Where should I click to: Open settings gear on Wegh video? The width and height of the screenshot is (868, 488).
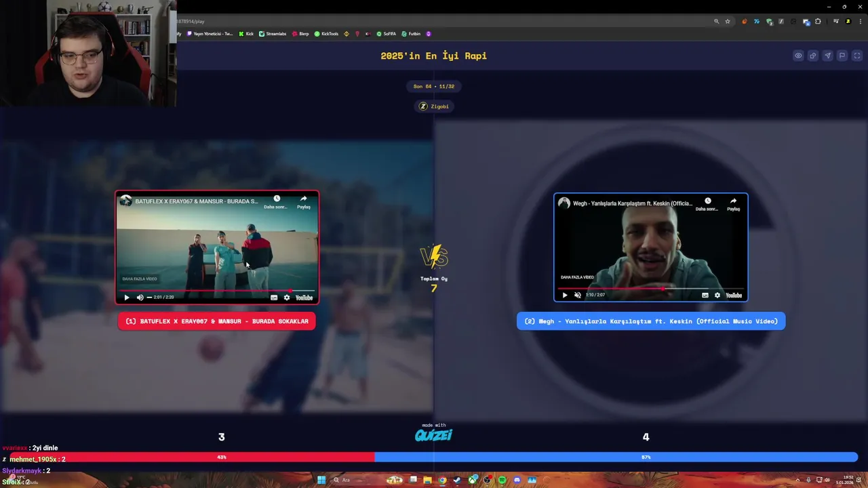coord(717,295)
